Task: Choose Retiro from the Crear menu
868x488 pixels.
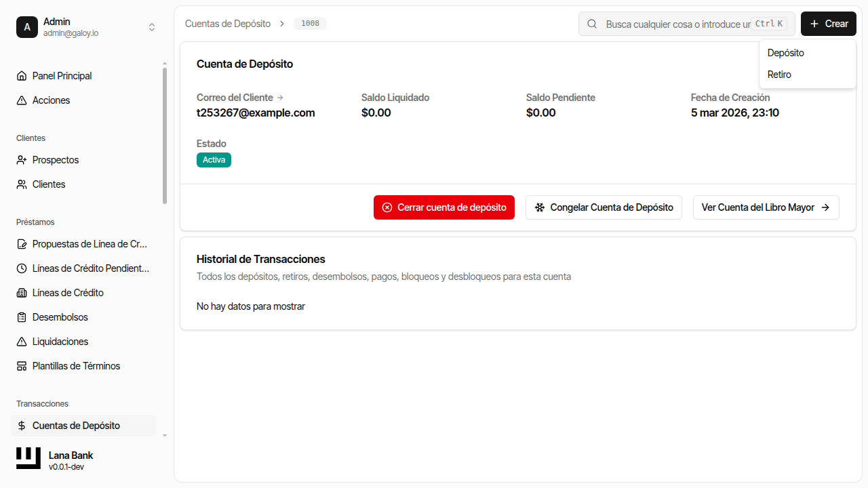Action: pyautogui.click(x=779, y=75)
